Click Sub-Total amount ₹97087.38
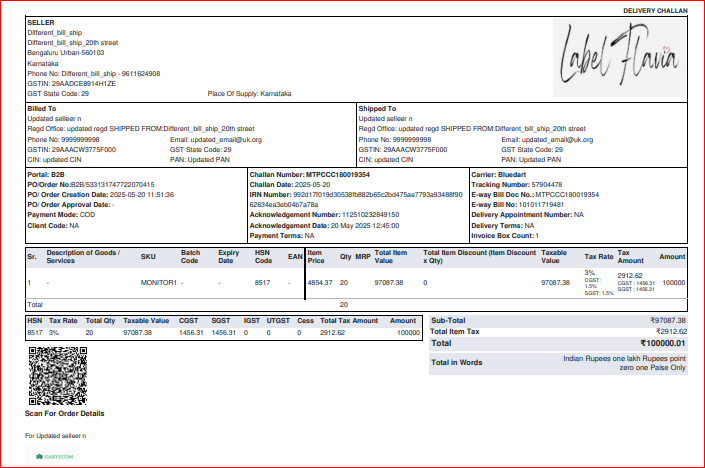 [x=668, y=321]
